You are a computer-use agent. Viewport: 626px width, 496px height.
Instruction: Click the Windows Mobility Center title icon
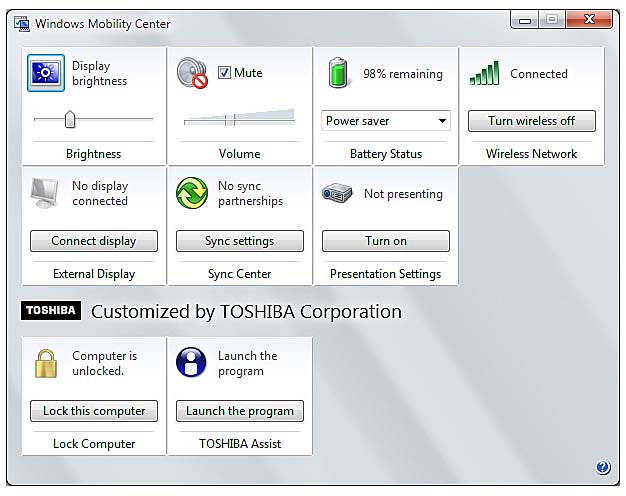(x=22, y=24)
